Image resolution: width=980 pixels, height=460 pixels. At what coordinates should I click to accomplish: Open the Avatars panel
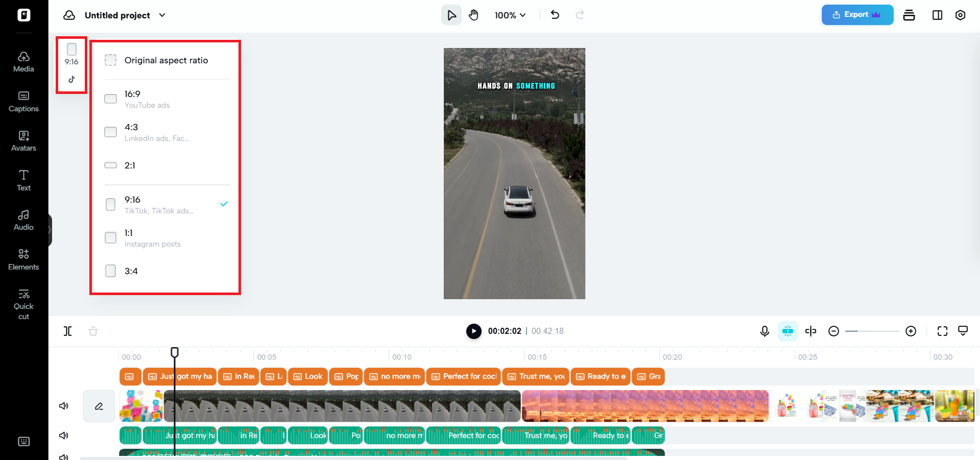(23, 140)
